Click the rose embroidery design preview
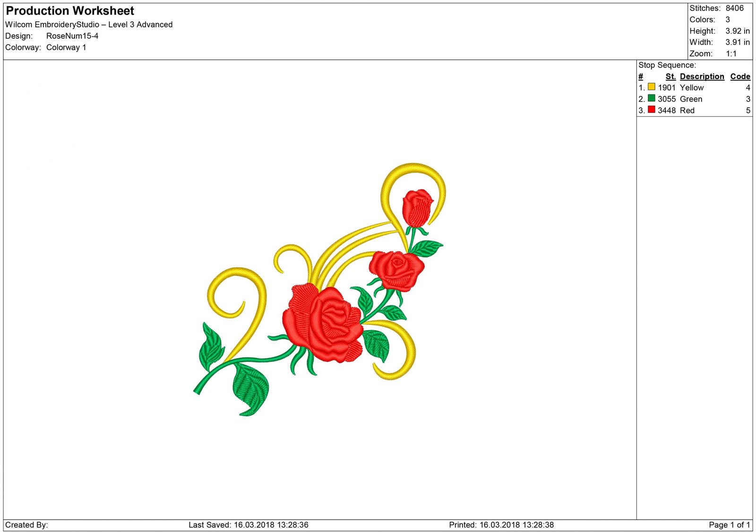Viewport: 756px width, 532px height. (x=320, y=289)
